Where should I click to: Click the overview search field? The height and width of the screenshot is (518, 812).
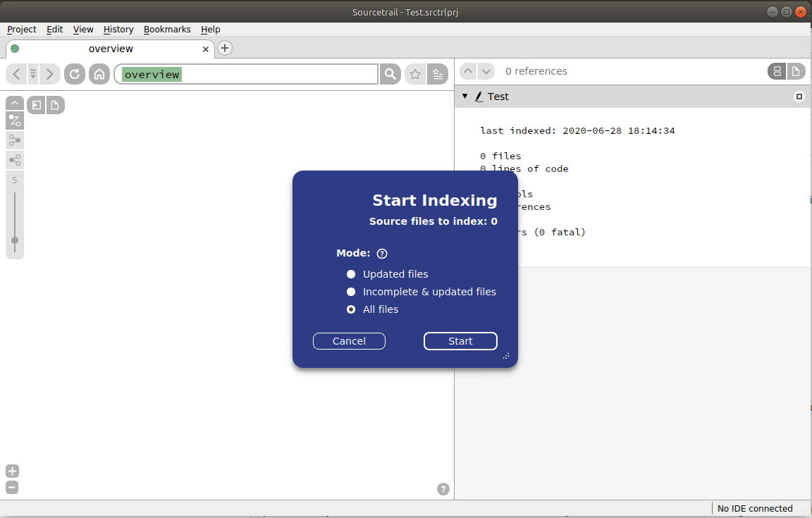tap(246, 73)
